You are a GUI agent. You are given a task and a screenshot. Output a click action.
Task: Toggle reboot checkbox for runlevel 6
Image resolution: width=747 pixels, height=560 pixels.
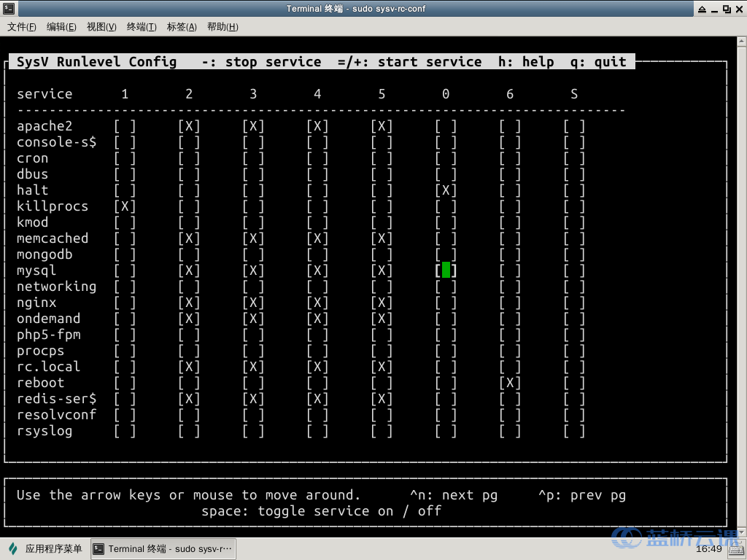510,383
